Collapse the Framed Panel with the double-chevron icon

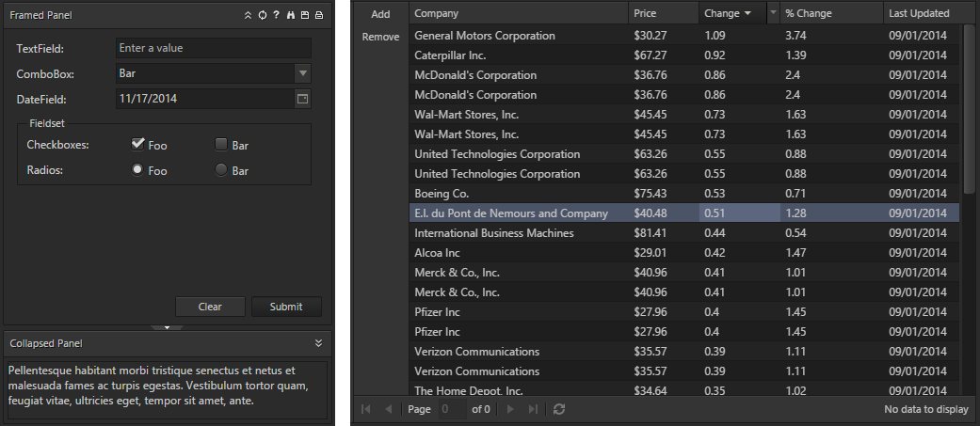[x=249, y=15]
